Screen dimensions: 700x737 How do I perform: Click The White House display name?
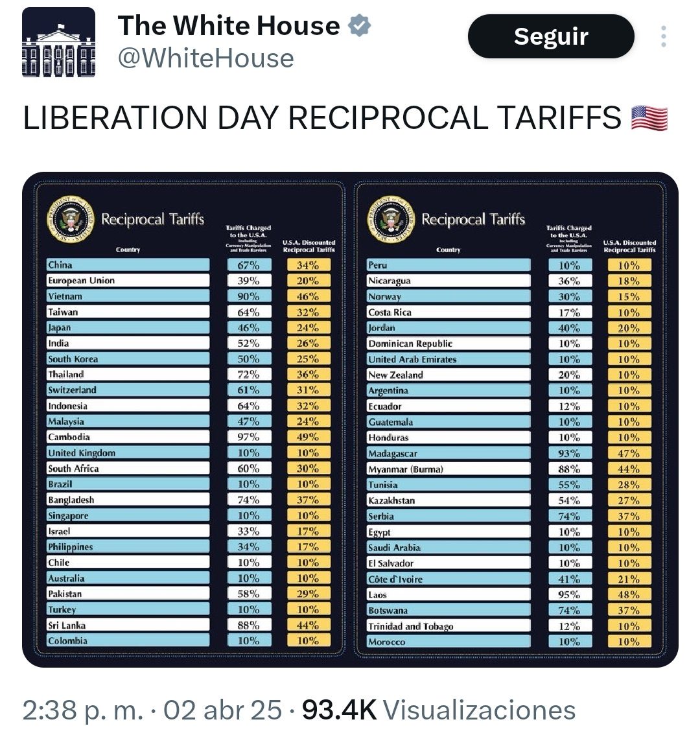pyautogui.click(x=228, y=26)
